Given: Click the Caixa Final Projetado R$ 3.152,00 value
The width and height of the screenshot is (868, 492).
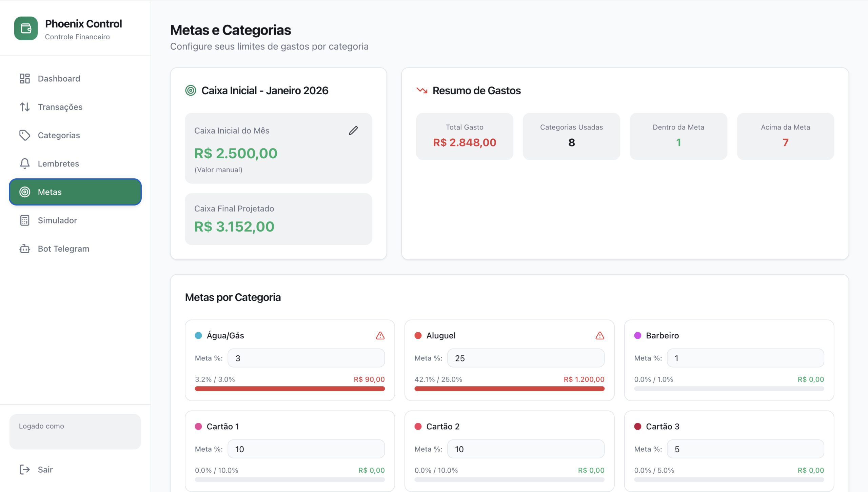Looking at the screenshot, I should click(234, 227).
